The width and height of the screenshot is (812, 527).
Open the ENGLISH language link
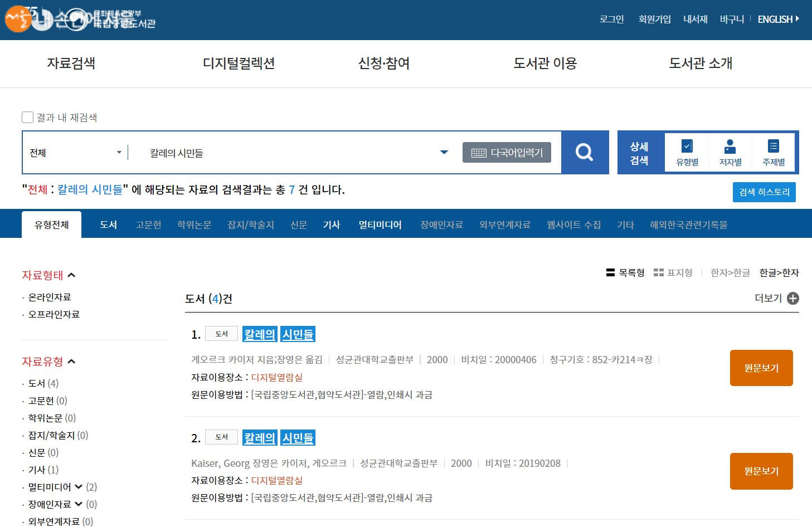pos(778,19)
